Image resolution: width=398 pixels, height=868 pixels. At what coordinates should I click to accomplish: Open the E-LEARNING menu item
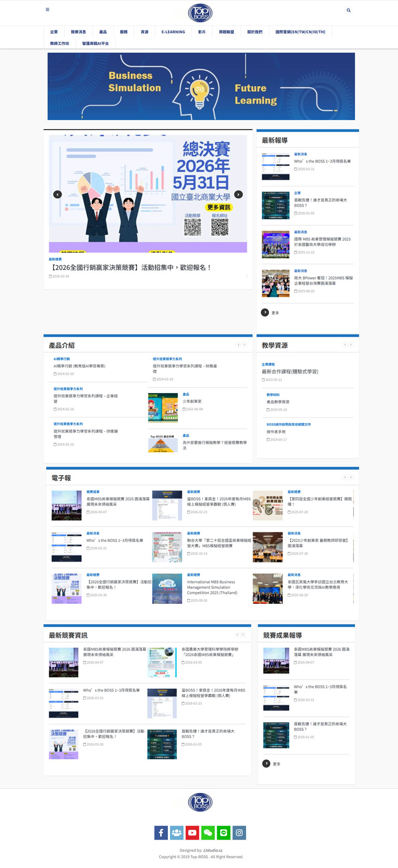[173, 32]
